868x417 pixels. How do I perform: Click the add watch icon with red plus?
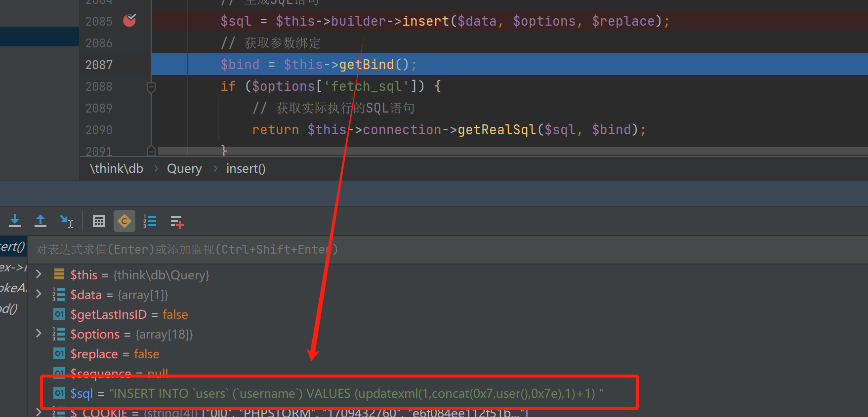[x=176, y=222]
